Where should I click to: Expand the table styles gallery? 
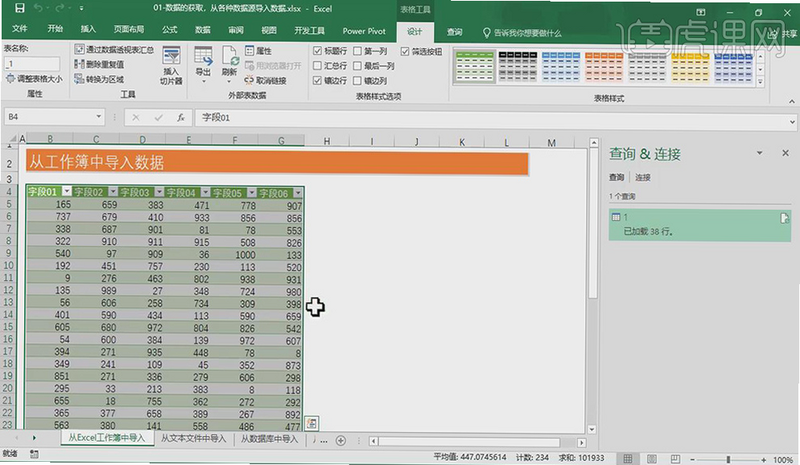[x=760, y=82]
